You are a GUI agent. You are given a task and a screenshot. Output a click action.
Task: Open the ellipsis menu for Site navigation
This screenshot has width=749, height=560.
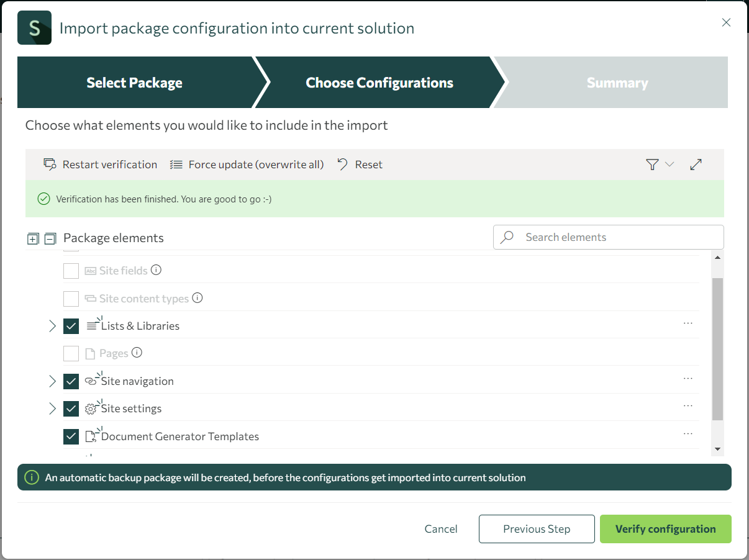pyautogui.click(x=688, y=378)
